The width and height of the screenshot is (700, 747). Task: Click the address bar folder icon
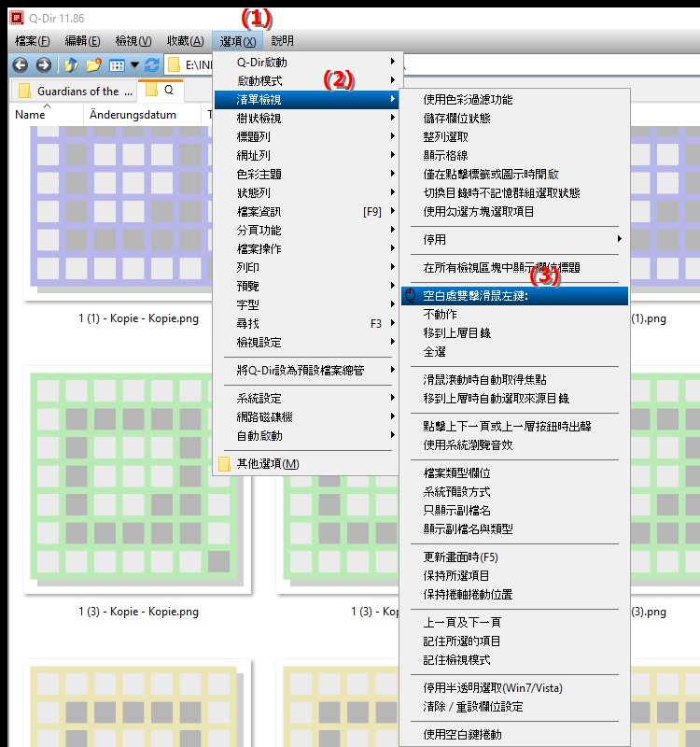[174, 64]
